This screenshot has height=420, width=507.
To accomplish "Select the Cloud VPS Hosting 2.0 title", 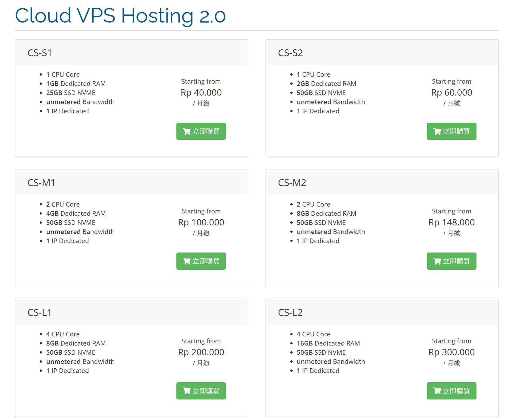I will pos(120,15).
